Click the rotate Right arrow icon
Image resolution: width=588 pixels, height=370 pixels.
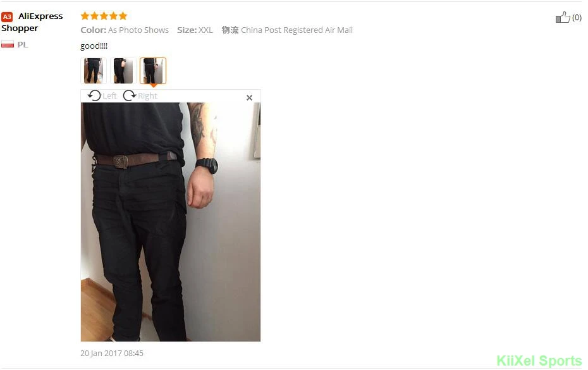pos(130,96)
